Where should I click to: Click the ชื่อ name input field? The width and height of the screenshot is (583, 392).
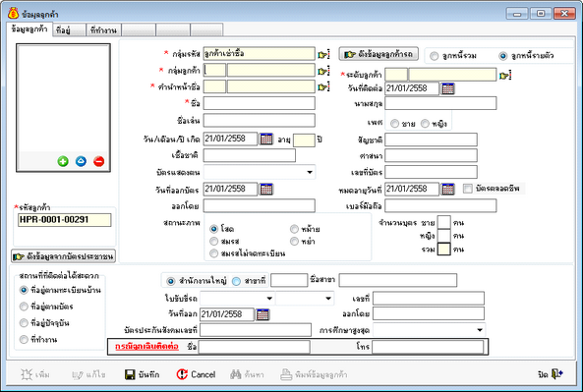pyautogui.click(x=260, y=103)
